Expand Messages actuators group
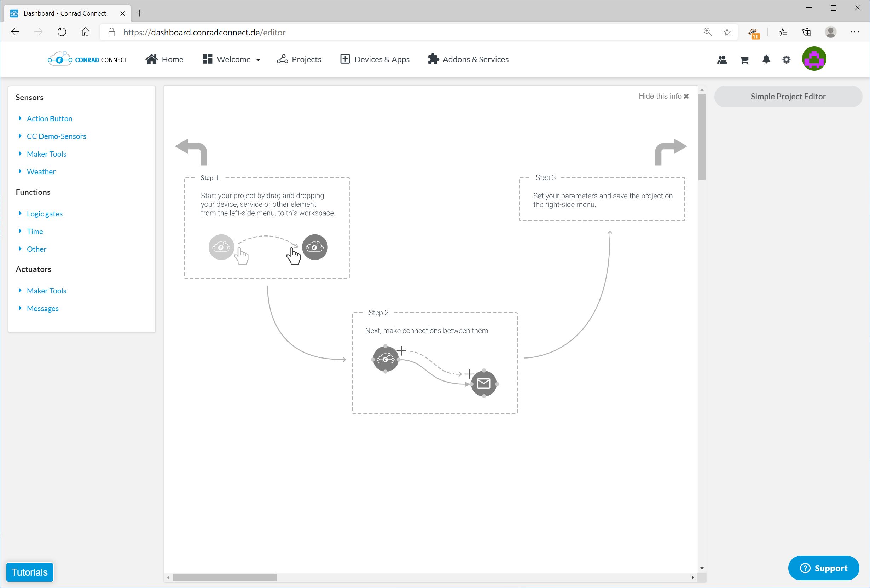Viewport: 870px width, 588px height. (42, 308)
